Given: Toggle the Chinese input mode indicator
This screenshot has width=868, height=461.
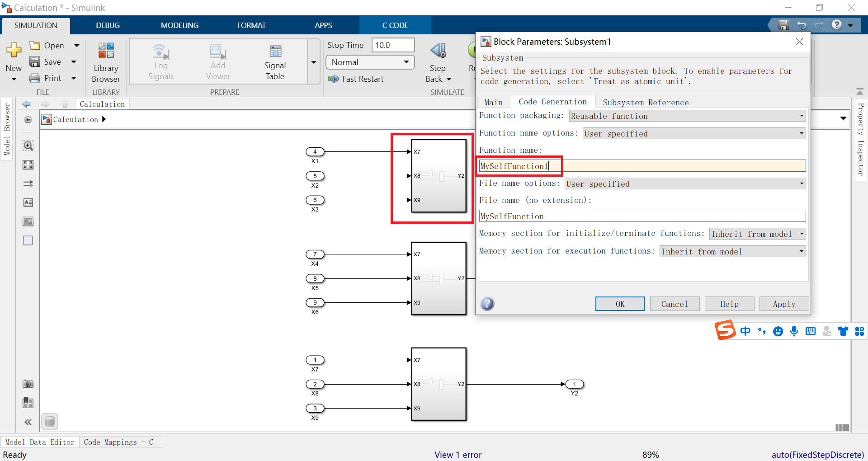Looking at the screenshot, I should [x=745, y=331].
